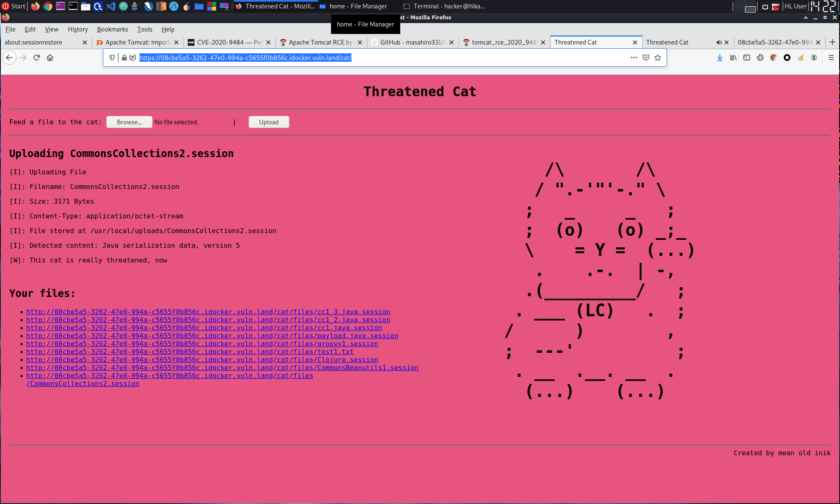Click the Upload button
This screenshot has height=504, width=840.
(269, 122)
